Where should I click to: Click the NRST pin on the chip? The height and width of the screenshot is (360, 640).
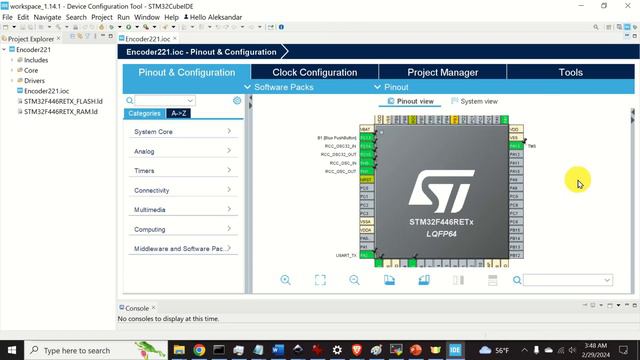[x=367, y=180]
